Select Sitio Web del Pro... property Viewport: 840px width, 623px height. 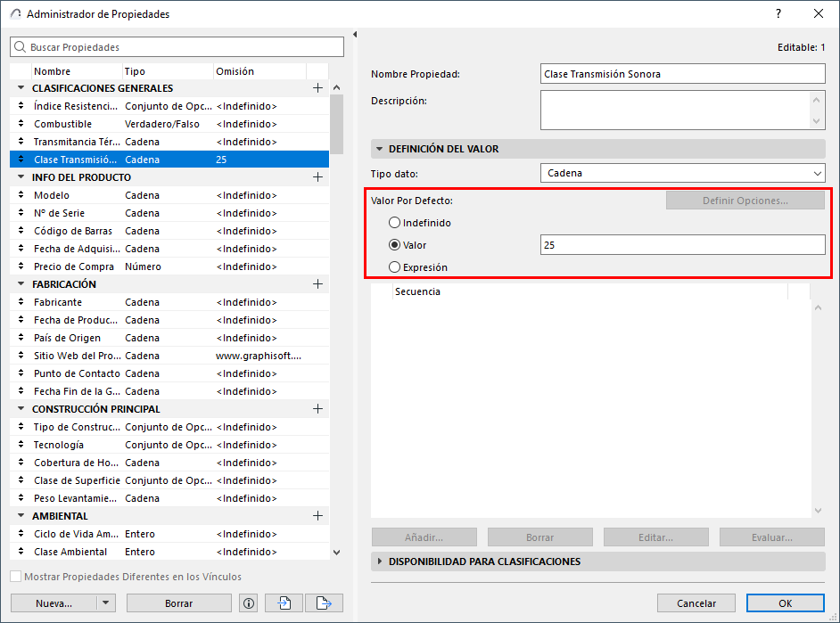point(169,356)
